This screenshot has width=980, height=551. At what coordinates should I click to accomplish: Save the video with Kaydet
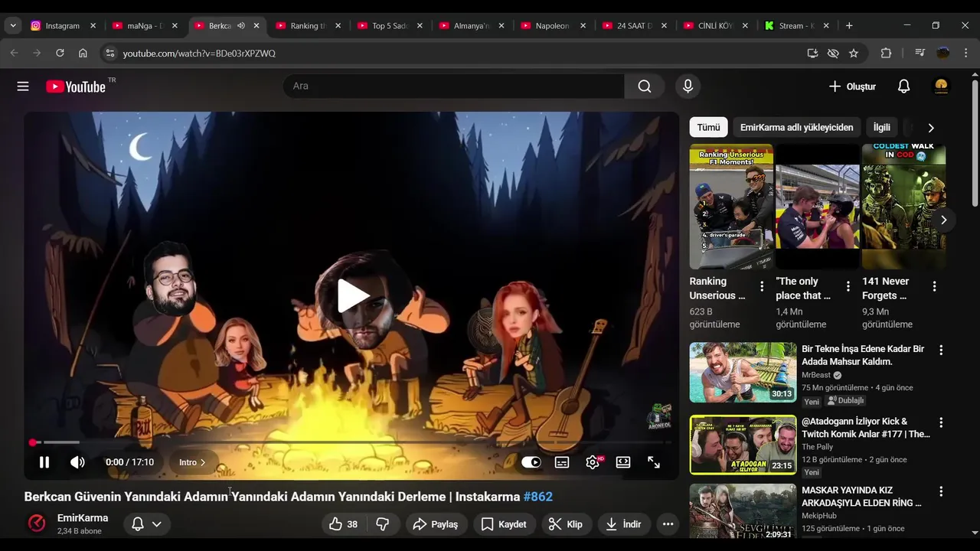[x=504, y=524]
